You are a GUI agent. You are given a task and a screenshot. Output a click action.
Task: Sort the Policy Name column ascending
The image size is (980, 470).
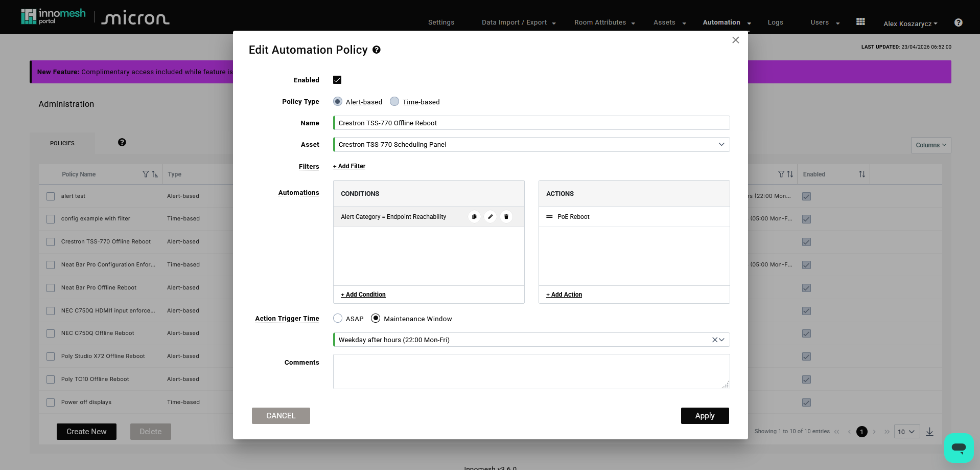click(155, 174)
